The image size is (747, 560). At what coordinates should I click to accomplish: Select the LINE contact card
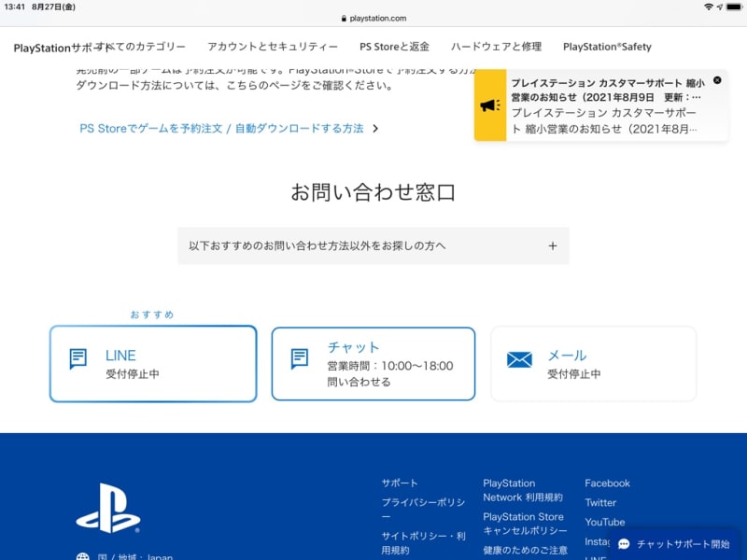(x=153, y=364)
